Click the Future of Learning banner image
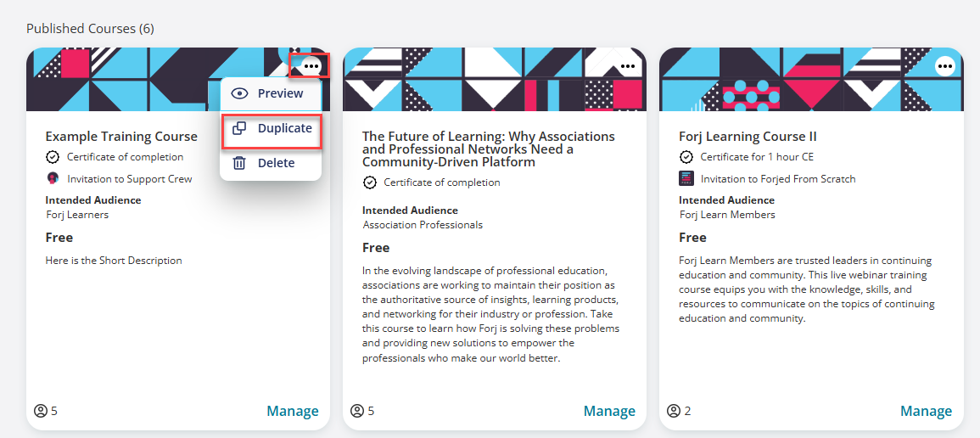Screen dimensions: 980x438 coord(495,79)
